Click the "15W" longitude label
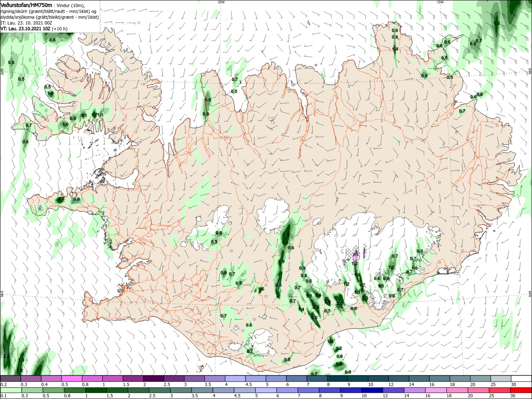This screenshot has width=532, height=399. click(x=441, y=2)
